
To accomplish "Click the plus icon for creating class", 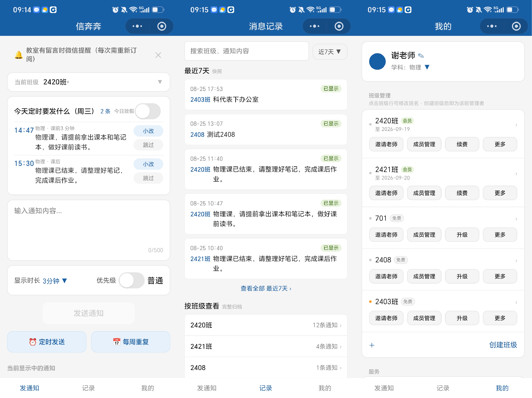I will [372, 345].
